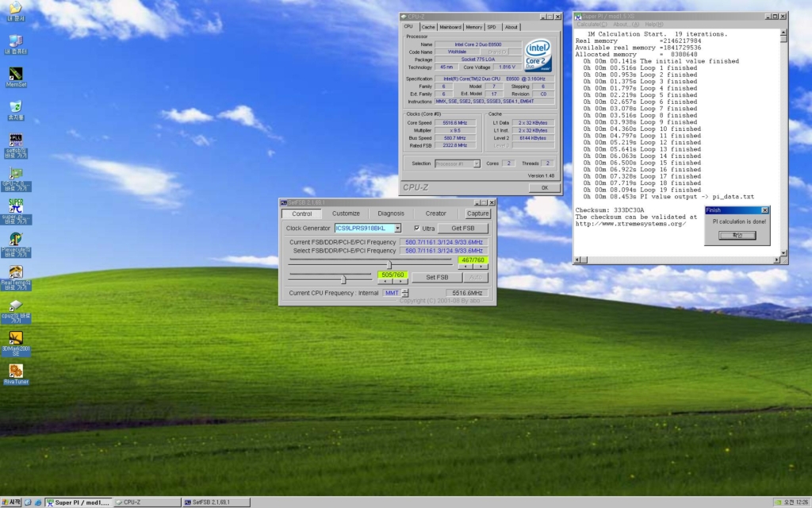
Task: Select the CPU tab in CPU-Z
Action: 408,26
